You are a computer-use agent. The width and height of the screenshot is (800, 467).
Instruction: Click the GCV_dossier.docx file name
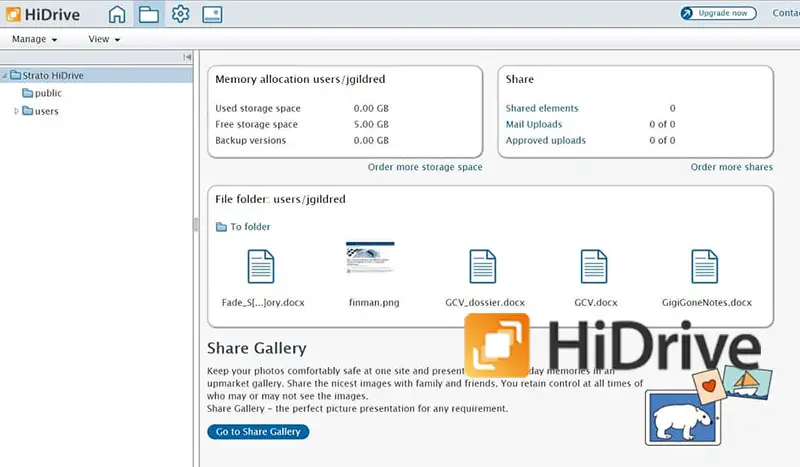tap(485, 302)
